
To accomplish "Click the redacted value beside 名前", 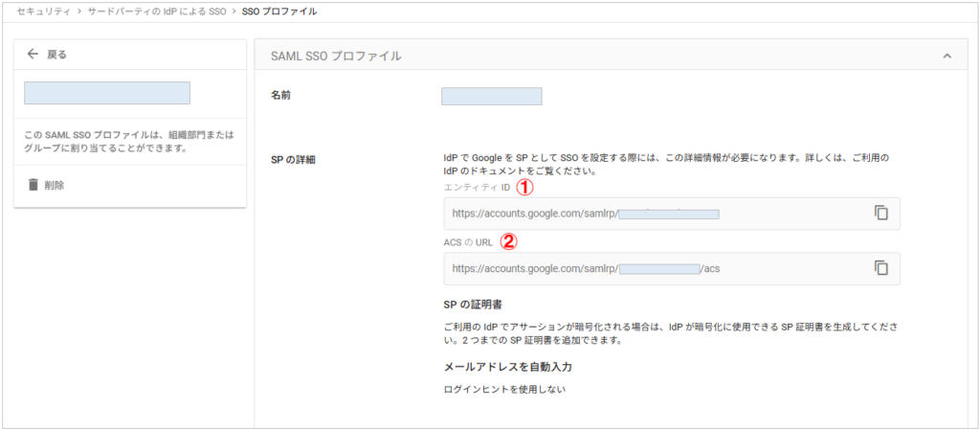I will (491, 96).
